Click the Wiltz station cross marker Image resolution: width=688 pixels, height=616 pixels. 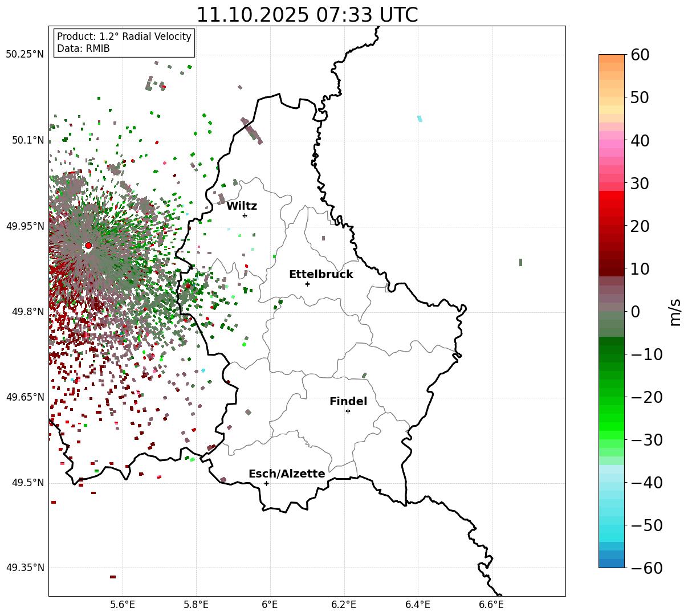pyautogui.click(x=245, y=215)
